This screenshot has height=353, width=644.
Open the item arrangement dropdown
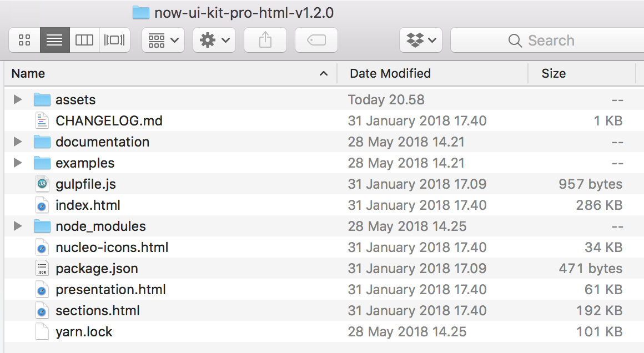(x=163, y=40)
